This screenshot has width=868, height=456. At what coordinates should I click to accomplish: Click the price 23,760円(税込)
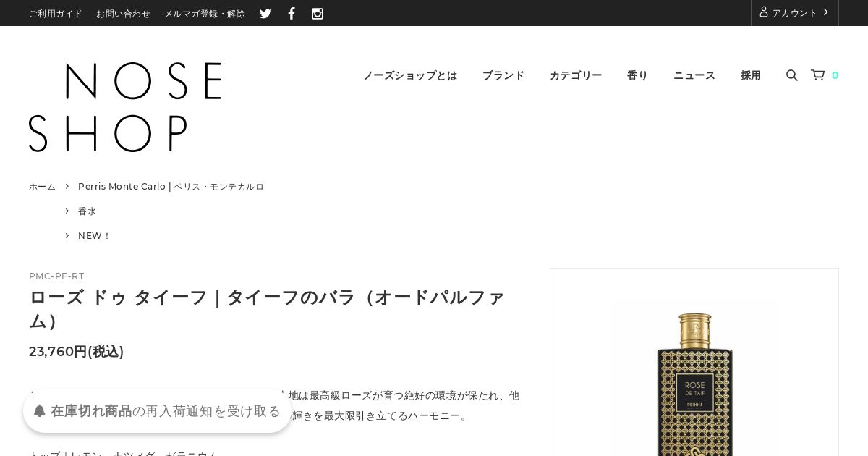(x=76, y=352)
